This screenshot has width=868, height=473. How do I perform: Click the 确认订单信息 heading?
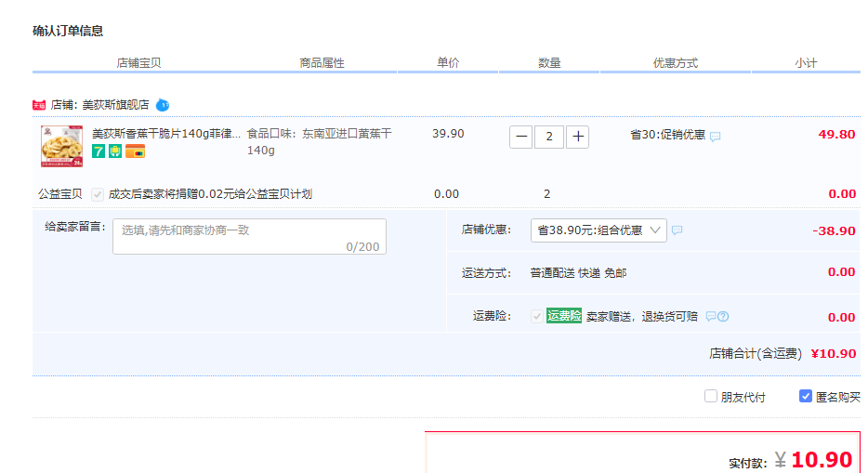(x=68, y=31)
